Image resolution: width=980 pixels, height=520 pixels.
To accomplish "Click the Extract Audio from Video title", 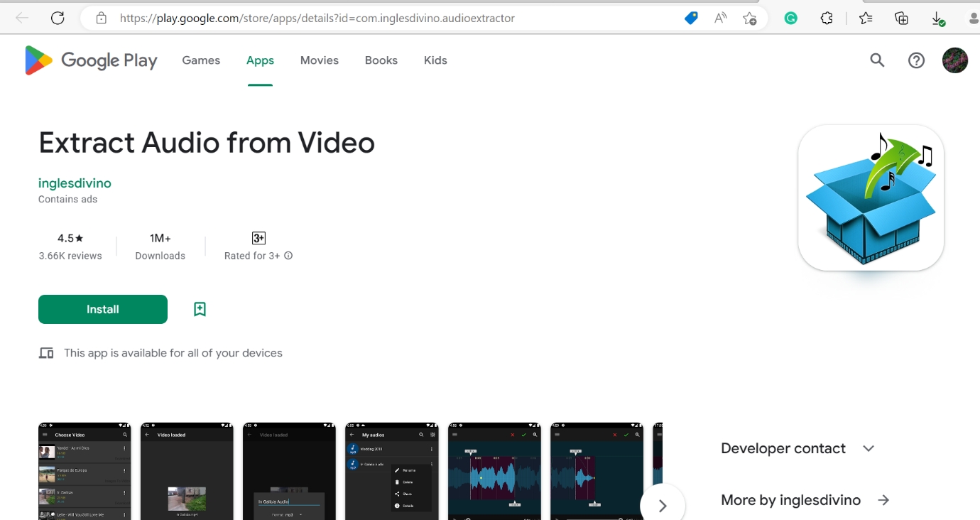I will 207,143.
